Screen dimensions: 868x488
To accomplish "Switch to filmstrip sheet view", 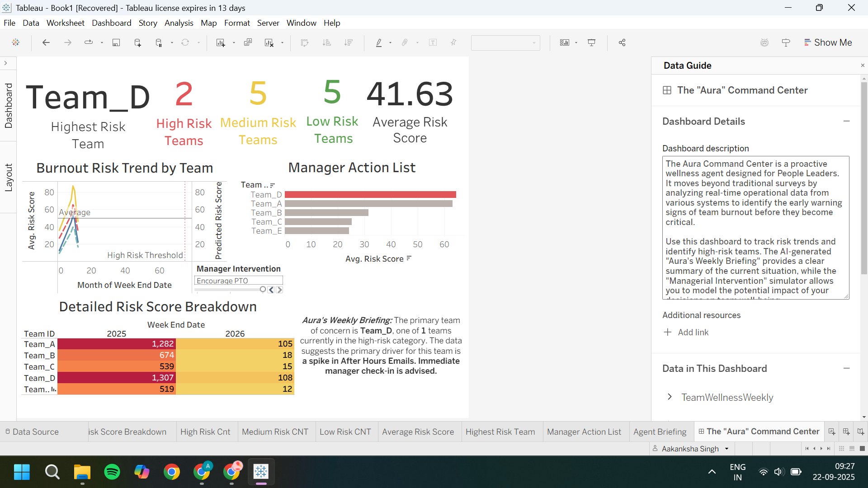I will click(852, 449).
